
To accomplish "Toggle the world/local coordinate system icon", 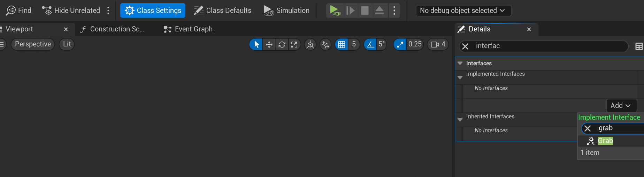I will [310, 44].
